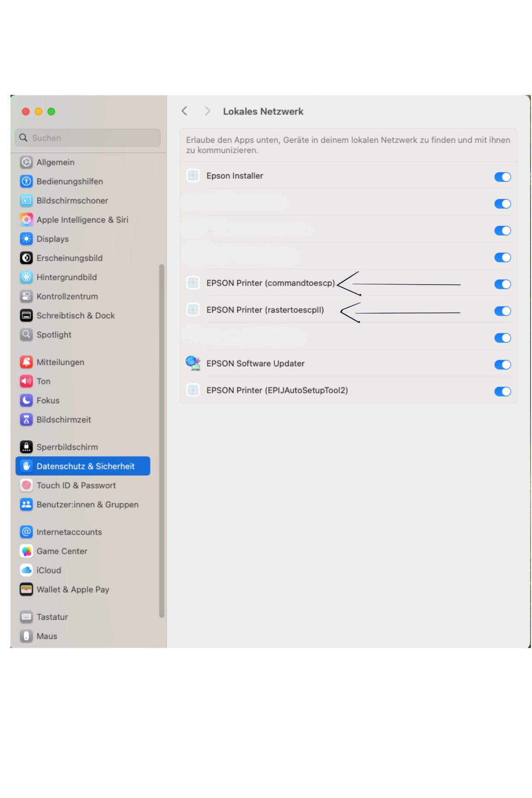Toggle switch just above EPSON Printer (commandtoescp)
This screenshot has width=532, height=798.
503,258
